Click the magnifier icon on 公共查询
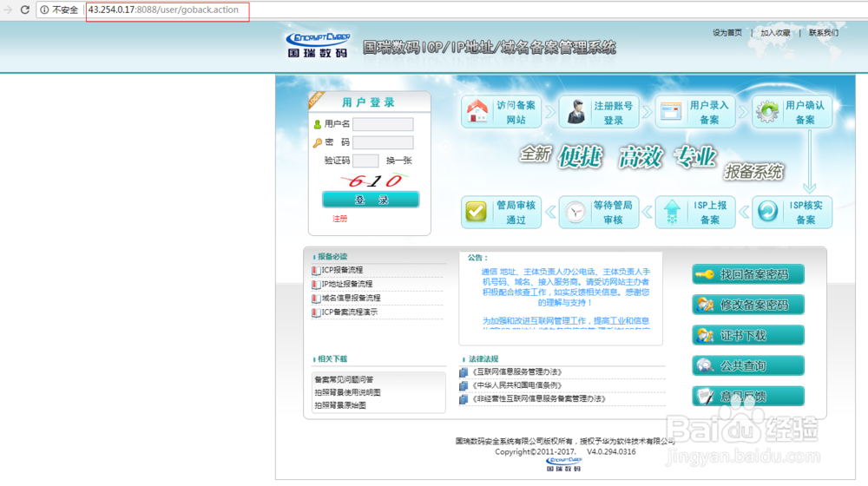The image size is (868, 486). 705,366
